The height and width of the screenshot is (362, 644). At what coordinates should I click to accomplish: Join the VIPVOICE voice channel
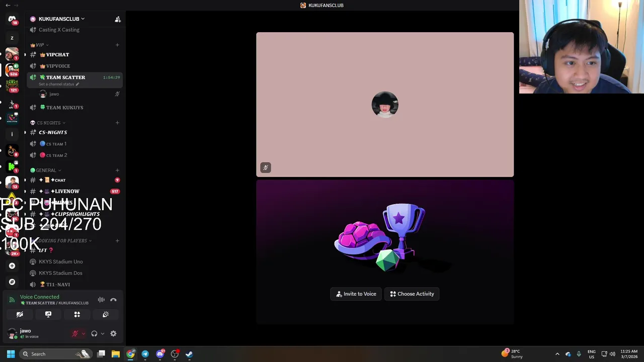(74, 66)
